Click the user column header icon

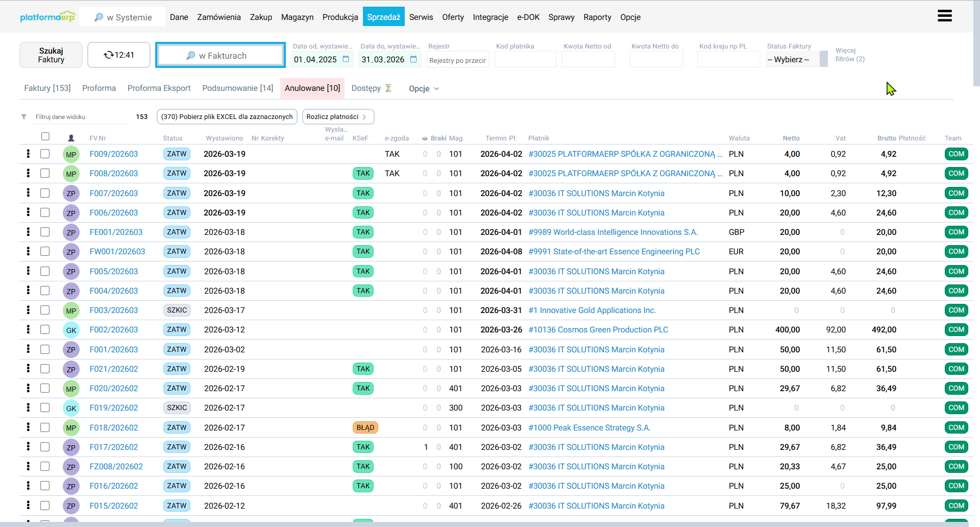click(71, 138)
